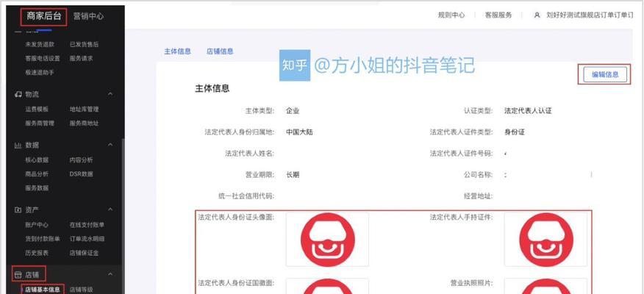Click the 统一社会信用代码 label

pos(246,196)
